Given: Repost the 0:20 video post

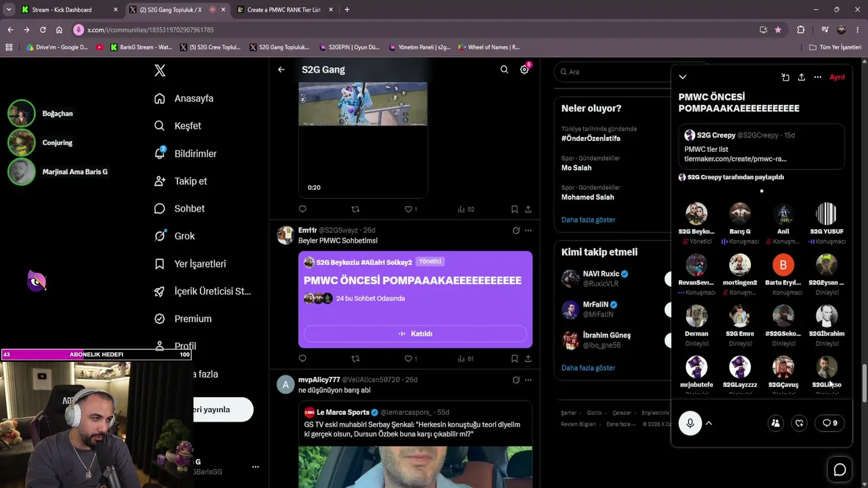Looking at the screenshot, I should pyautogui.click(x=355, y=209).
